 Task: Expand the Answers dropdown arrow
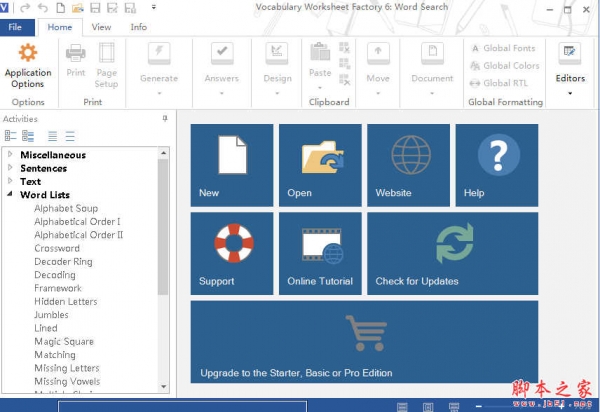(x=222, y=93)
